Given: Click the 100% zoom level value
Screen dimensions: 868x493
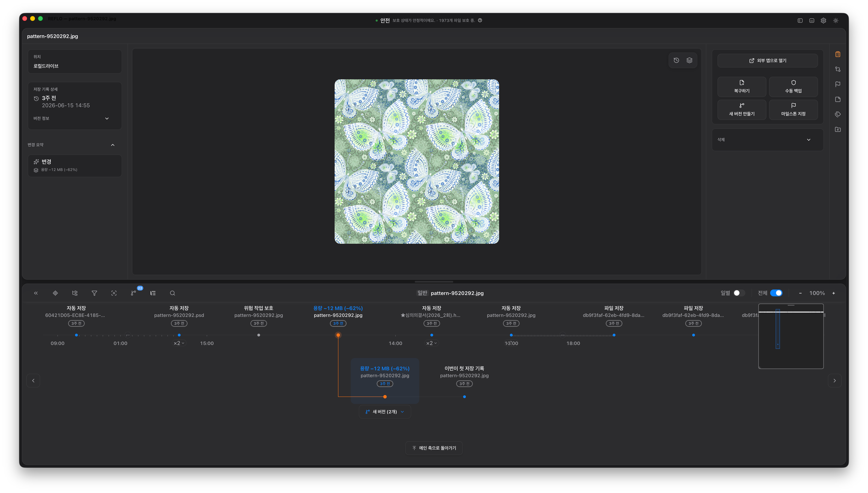Looking at the screenshot, I should coord(817,293).
